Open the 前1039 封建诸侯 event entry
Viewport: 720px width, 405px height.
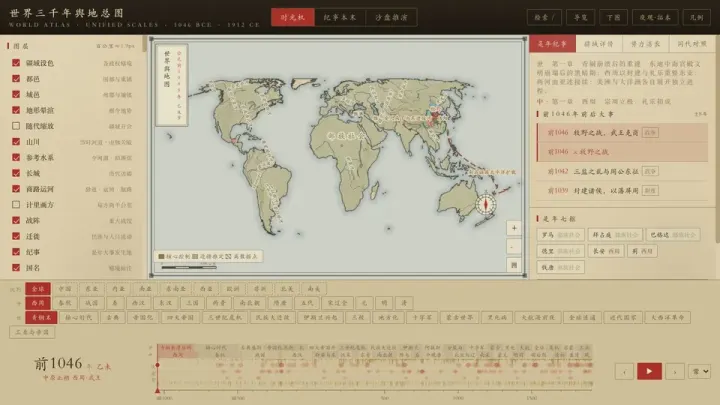pos(622,191)
